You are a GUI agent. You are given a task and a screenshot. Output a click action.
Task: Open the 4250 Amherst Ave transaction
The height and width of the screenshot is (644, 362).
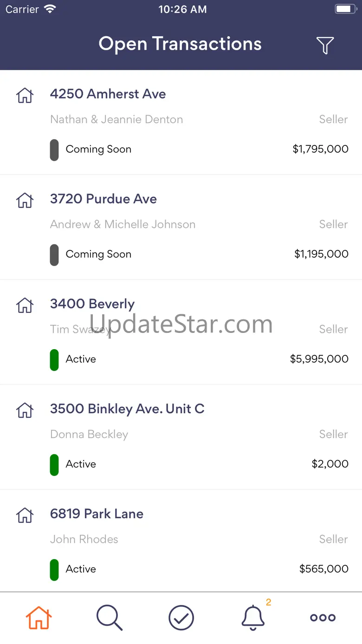[x=108, y=94]
